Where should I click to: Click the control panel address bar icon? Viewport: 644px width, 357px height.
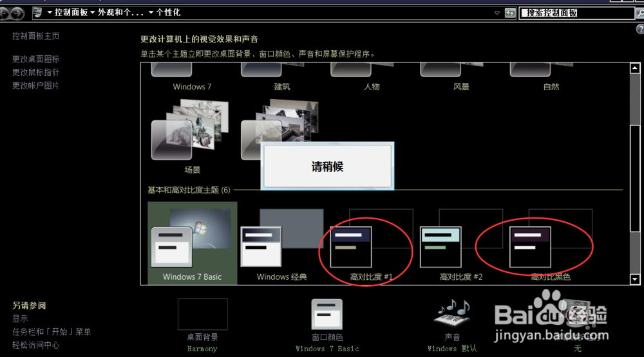38,12
